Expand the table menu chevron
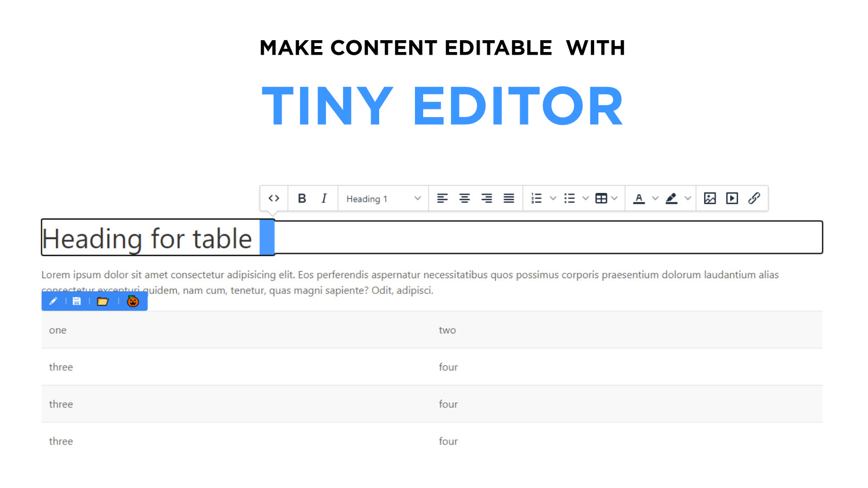 (614, 198)
